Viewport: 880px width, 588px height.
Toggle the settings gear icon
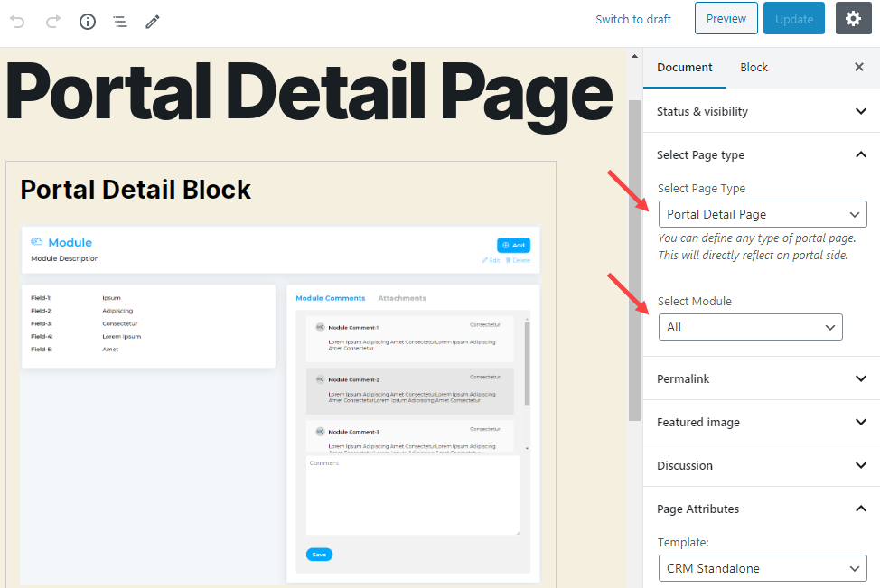click(853, 19)
